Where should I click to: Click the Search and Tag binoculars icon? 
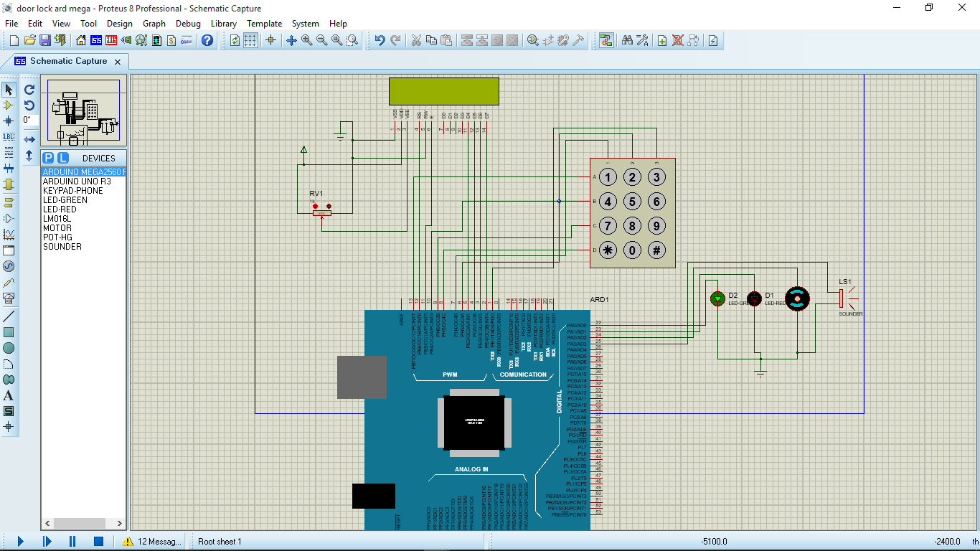pos(627,40)
